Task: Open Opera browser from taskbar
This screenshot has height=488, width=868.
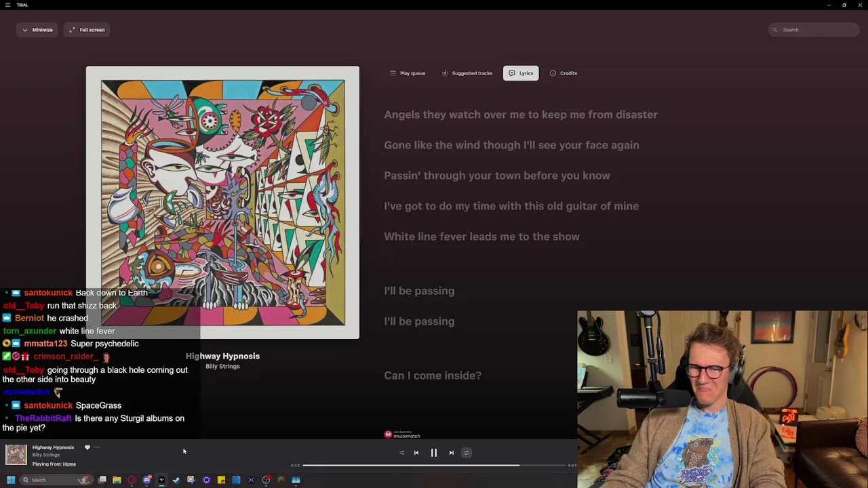Action: point(132,480)
